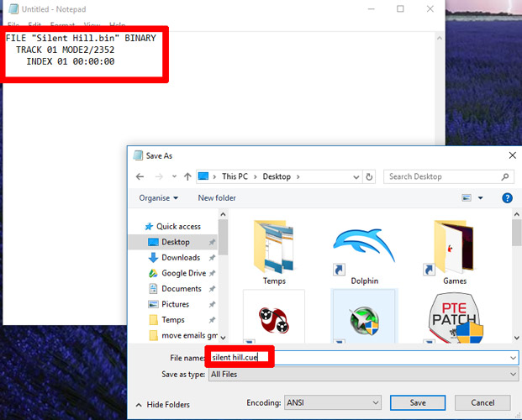The height and width of the screenshot is (420, 522).
Task: Click the Cancel button
Action: (482, 402)
